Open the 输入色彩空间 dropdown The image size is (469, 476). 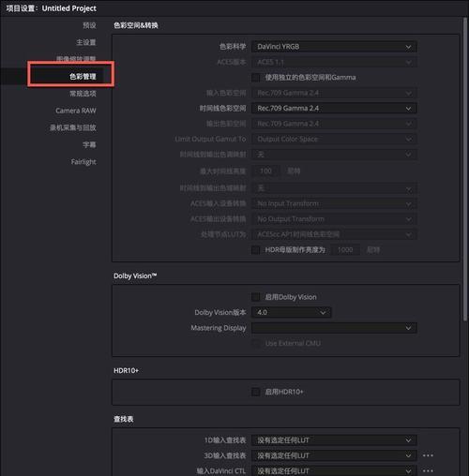[x=334, y=93]
